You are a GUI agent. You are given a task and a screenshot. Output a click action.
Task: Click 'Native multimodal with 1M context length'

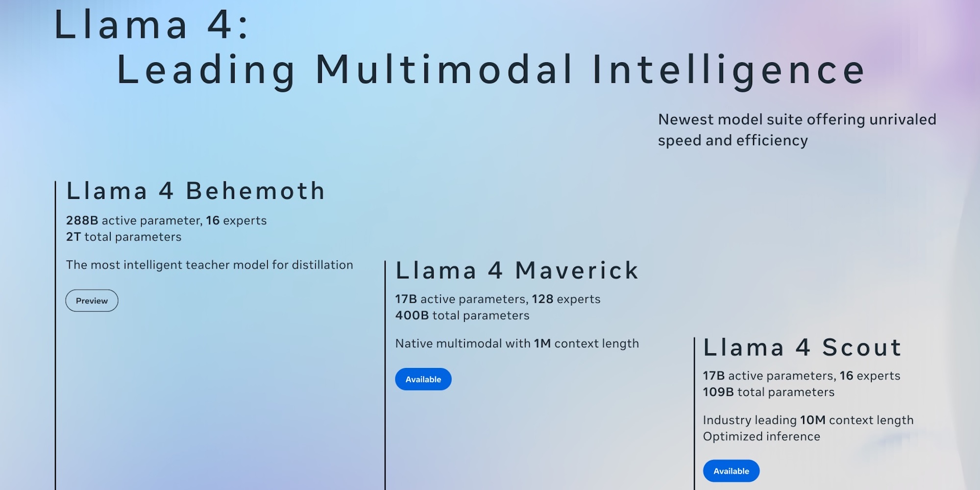[517, 343]
